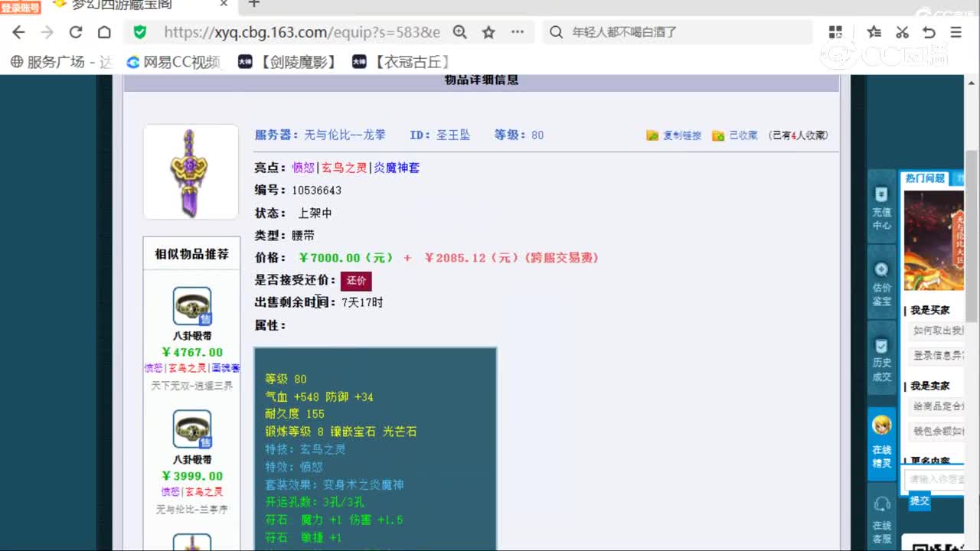Image resolution: width=980 pixels, height=551 pixels.
Task: Open the 历史成交 history sidebar icon
Action: [x=881, y=359]
